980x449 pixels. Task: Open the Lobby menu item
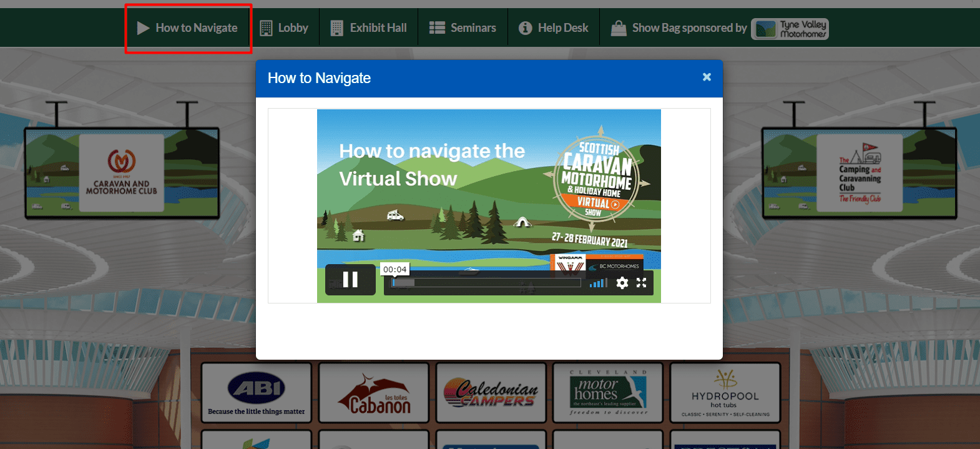point(284,27)
